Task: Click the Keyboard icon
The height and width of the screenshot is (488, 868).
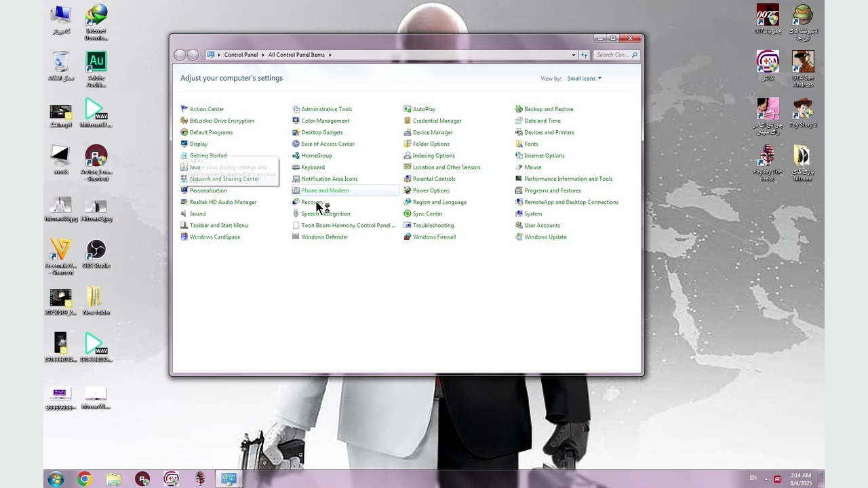Action: tap(296, 167)
